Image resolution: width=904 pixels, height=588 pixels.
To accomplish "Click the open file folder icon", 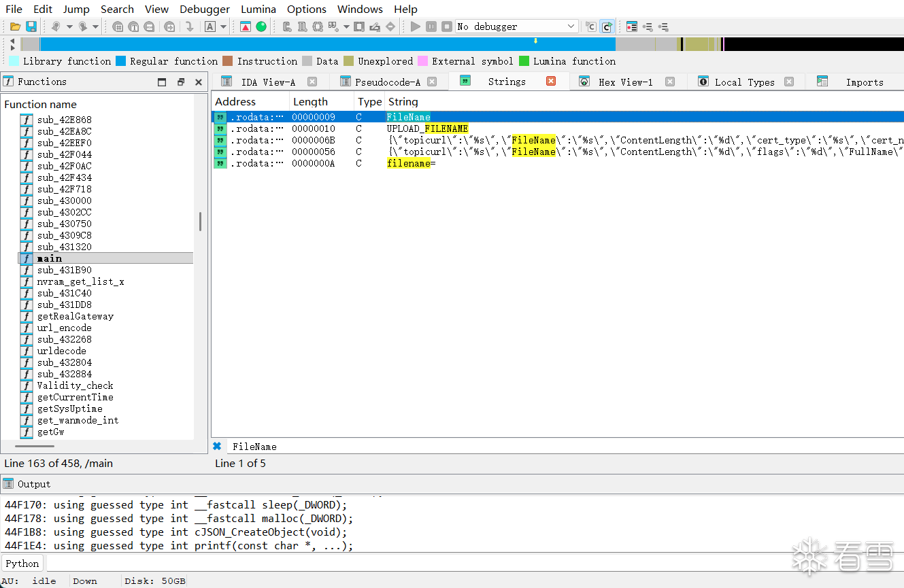I will point(15,27).
